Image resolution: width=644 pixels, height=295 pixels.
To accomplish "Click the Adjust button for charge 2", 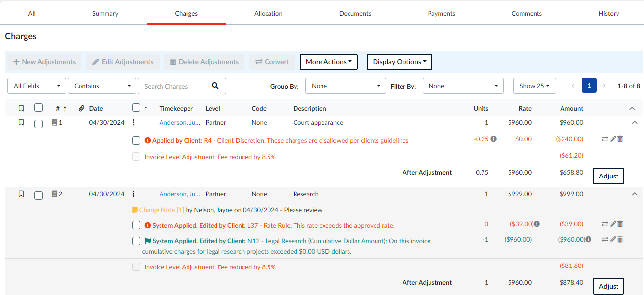I will click(609, 286).
